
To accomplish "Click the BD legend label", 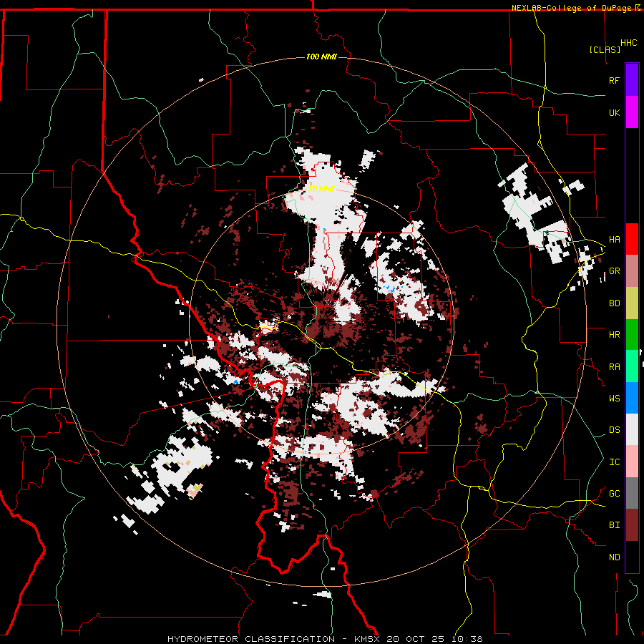I will coord(614,303).
